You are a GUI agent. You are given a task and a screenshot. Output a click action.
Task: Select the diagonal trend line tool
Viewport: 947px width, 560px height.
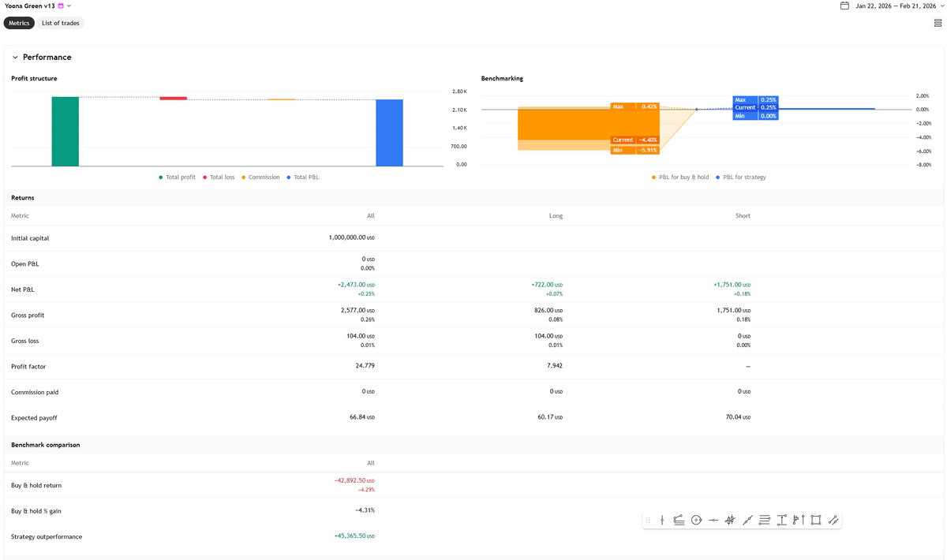[x=747, y=520]
